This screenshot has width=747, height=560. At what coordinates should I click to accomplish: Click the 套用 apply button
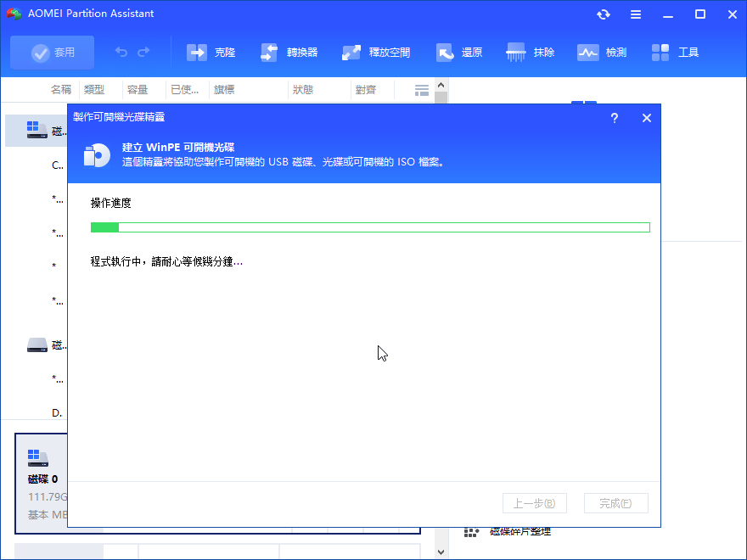52,53
